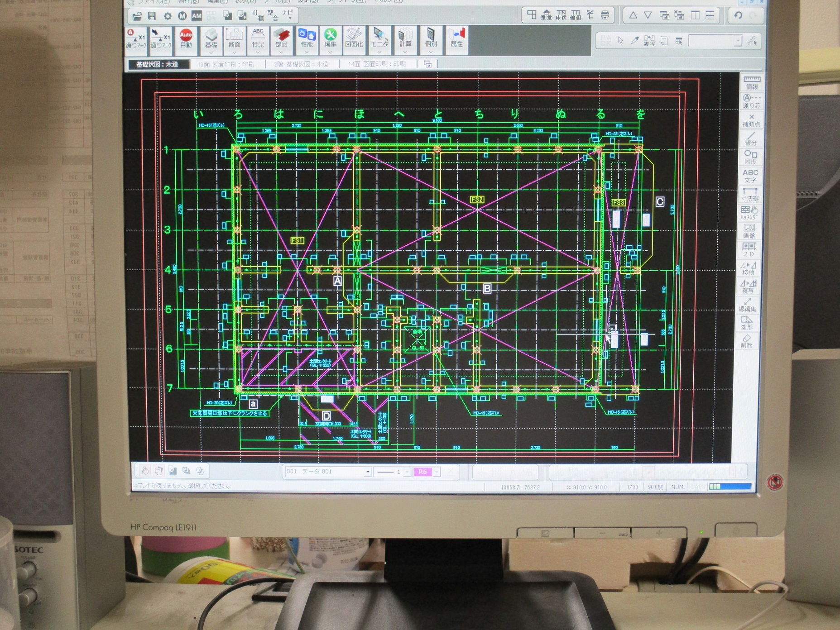
Task: Open dropdown arrow next to R6 color
Action: 437,472
